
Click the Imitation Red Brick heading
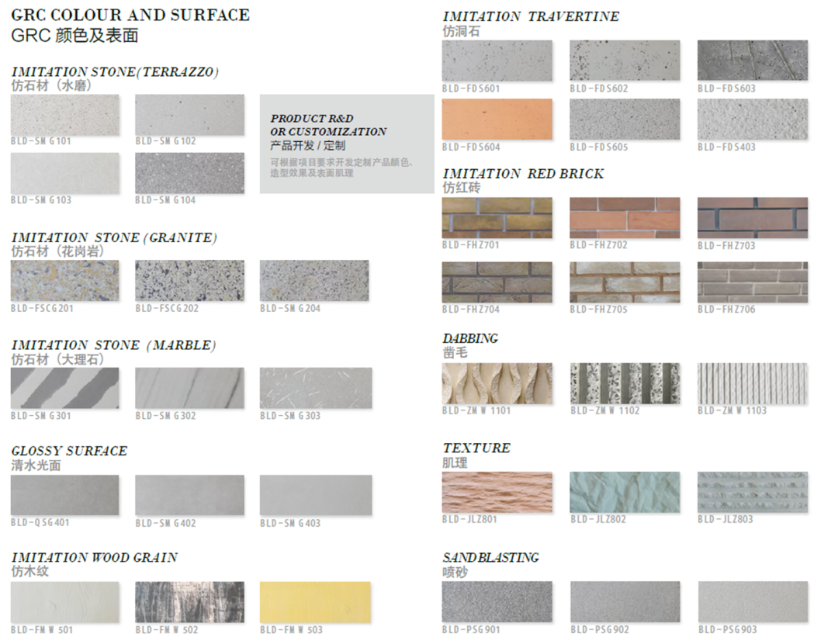pyautogui.click(x=522, y=174)
